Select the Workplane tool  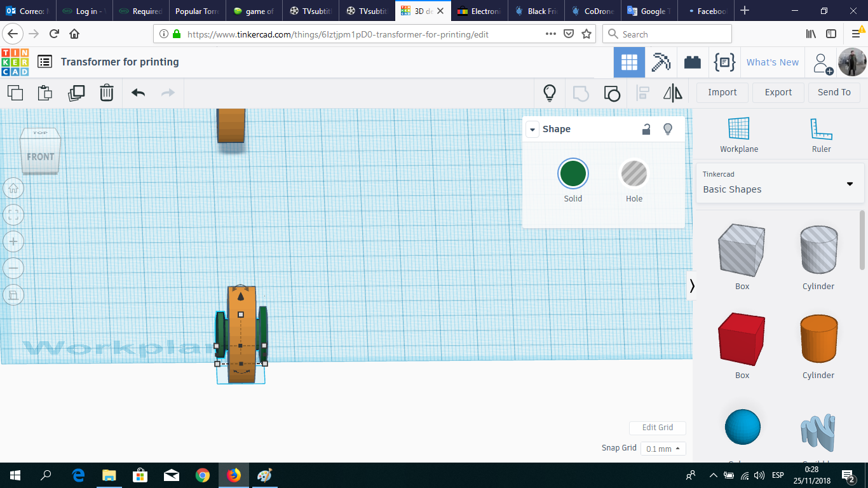pyautogui.click(x=739, y=135)
